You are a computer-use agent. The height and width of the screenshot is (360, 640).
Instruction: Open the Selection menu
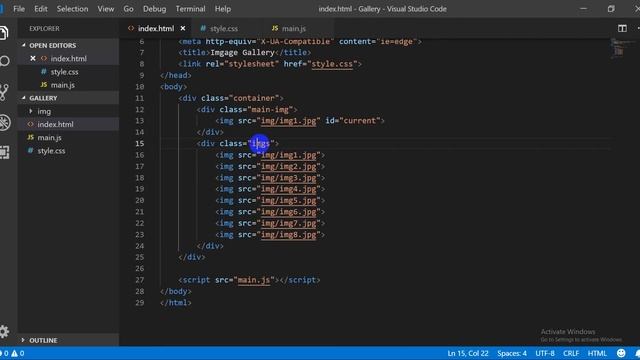pos(72,9)
